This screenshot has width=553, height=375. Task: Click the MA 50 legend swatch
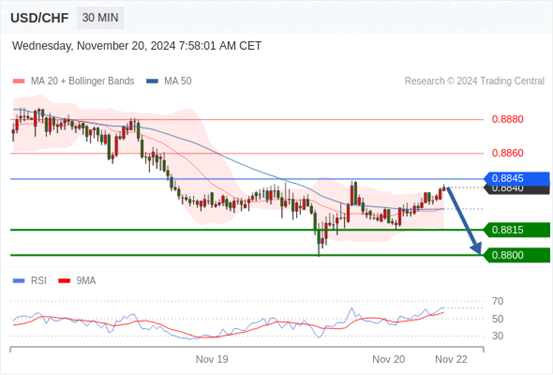152,81
